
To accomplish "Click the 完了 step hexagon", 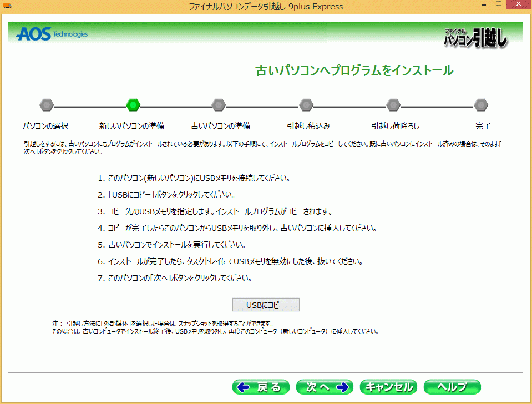I will (481, 104).
